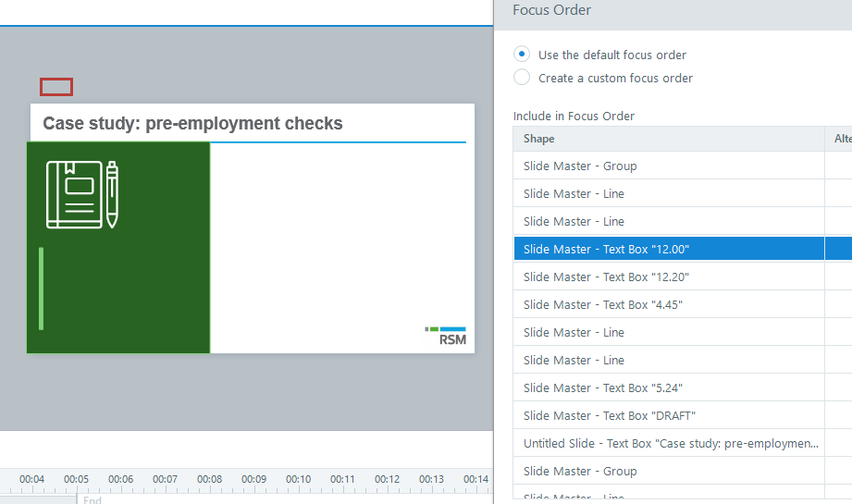Select Slide Master - Group row under Shape header
Viewport: 852px width, 504px height.
669,166
